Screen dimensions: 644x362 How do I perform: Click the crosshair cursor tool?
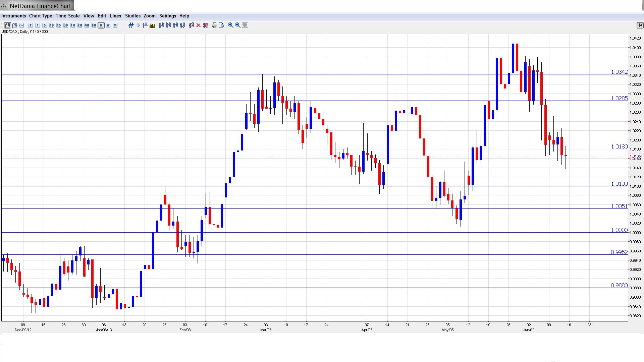[124, 25]
